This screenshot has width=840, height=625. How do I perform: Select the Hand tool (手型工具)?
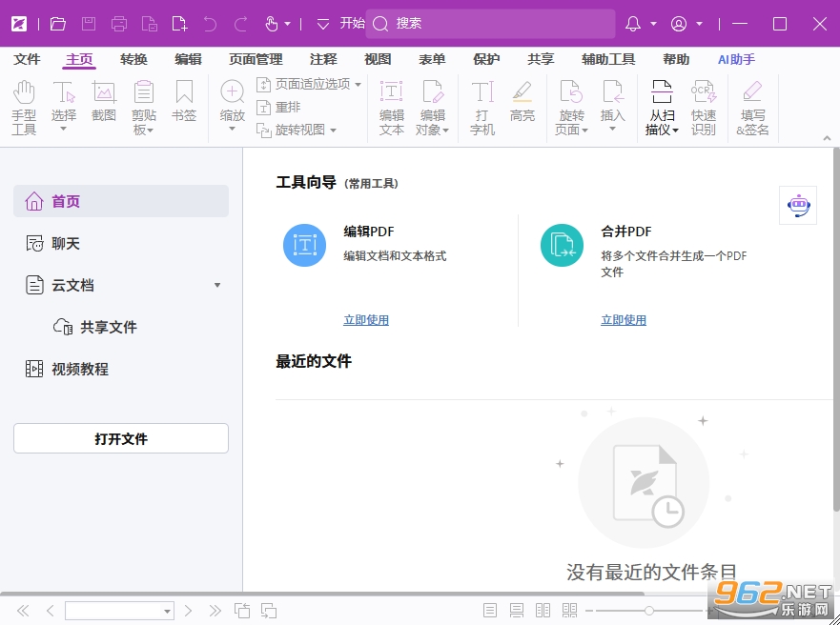pyautogui.click(x=24, y=107)
